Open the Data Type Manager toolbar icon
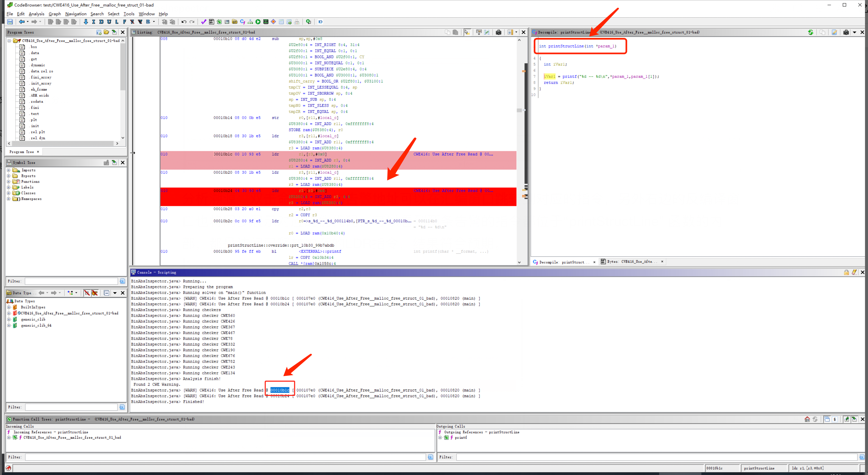The width and height of the screenshot is (868, 475). tap(235, 22)
